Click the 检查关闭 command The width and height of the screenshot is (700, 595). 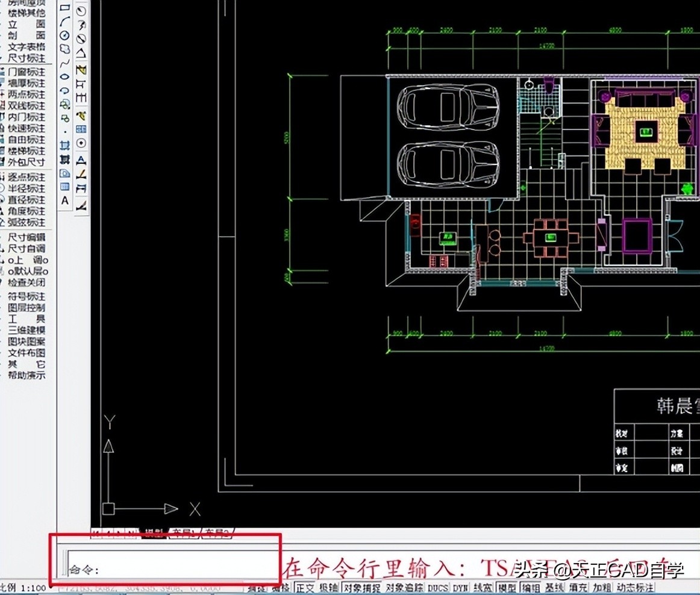pos(25,282)
